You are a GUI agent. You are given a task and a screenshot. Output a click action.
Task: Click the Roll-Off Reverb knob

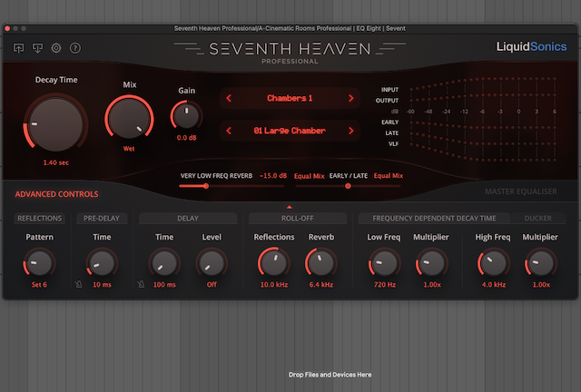coord(320,263)
